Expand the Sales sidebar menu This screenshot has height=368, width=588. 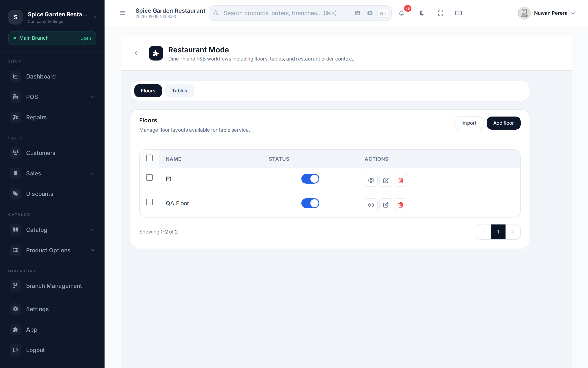click(52, 174)
